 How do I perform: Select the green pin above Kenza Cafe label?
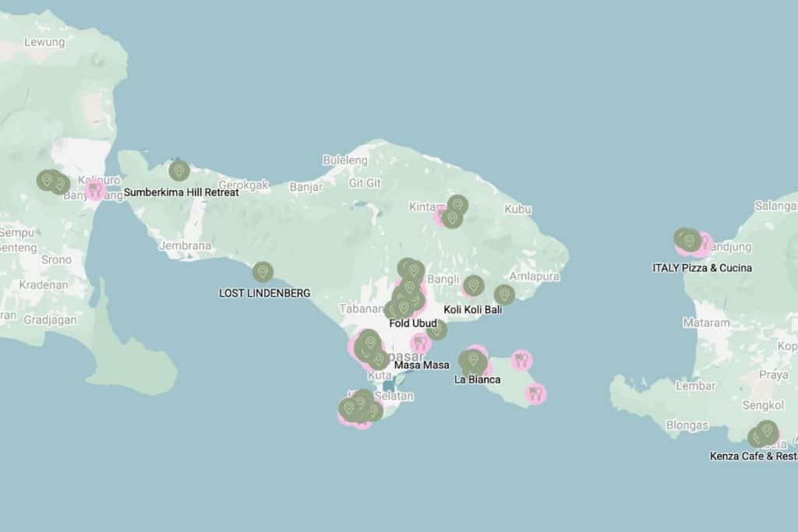click(x=766, y=431)
